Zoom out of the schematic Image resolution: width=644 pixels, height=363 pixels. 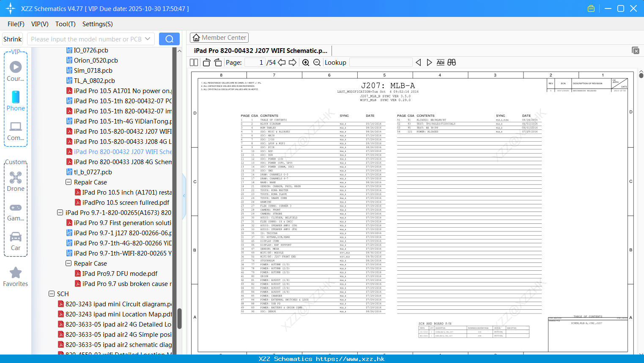pyautogui.click(x=317, y=62)
